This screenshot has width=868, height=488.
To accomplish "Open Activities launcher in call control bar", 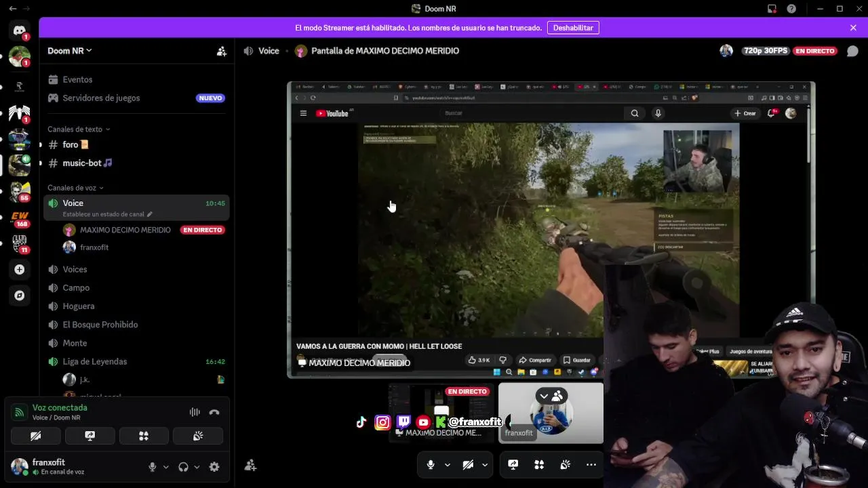I will (x=539, y=465).
